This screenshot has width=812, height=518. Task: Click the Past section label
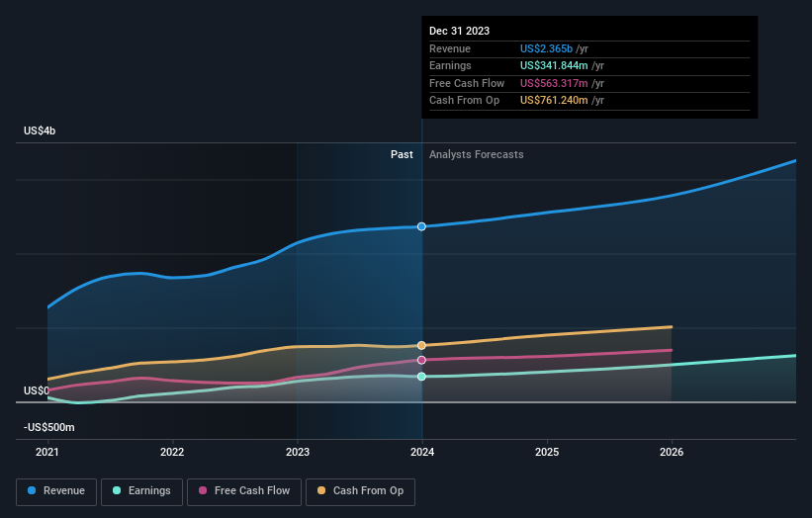402,155
